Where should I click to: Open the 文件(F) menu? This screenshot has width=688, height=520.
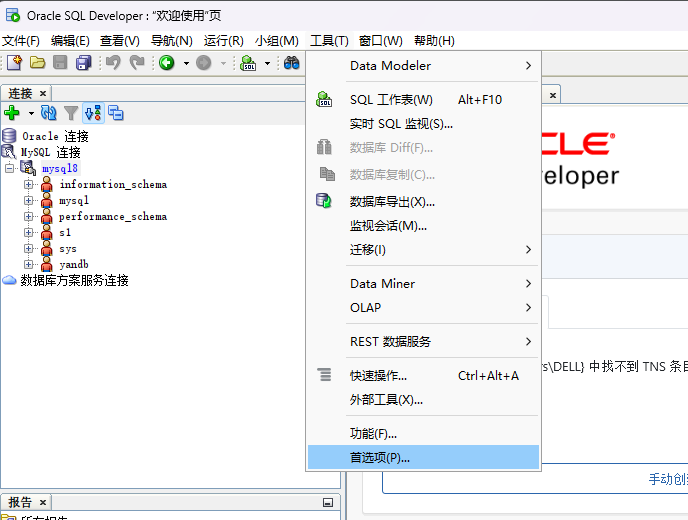coord(21,41)
